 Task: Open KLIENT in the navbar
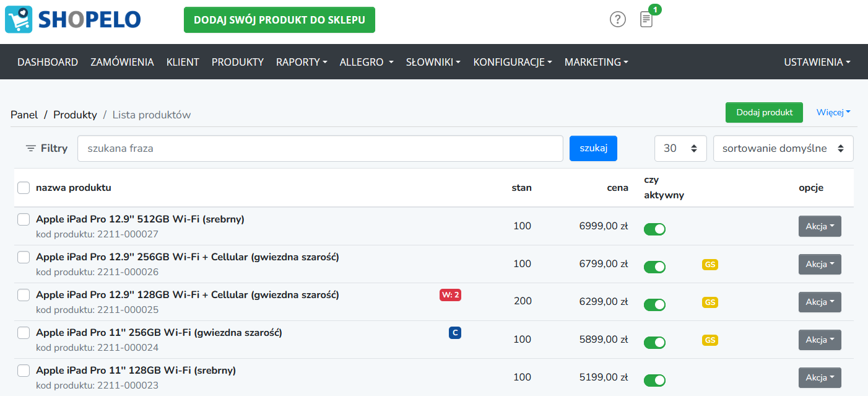click(183, 62)
